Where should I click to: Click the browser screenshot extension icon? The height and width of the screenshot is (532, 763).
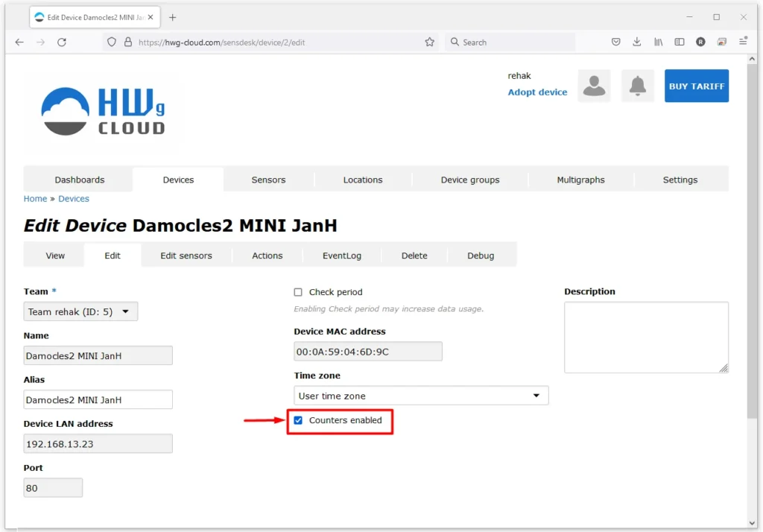coord(721,42)
